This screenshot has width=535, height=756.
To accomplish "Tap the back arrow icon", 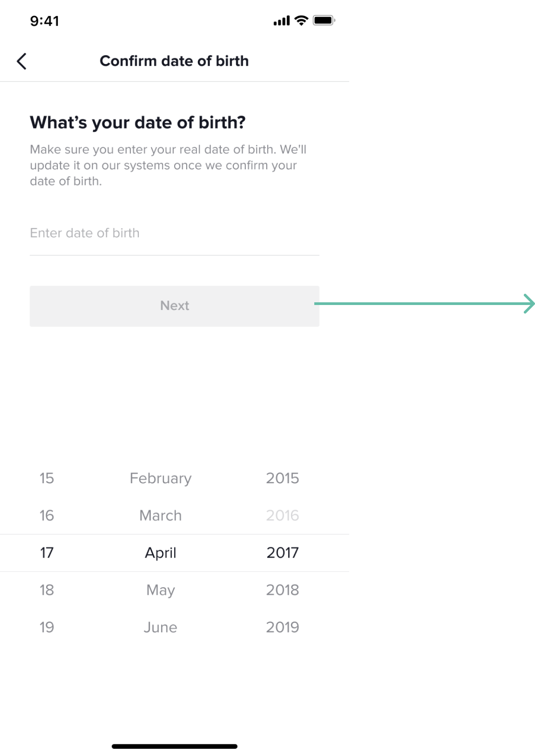I will point(21,61).
